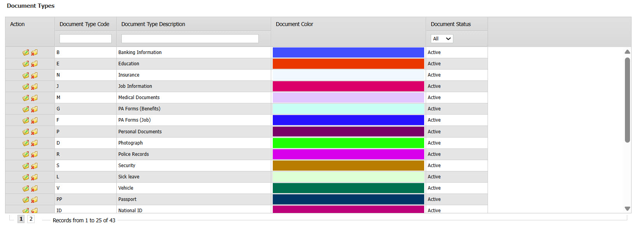Click the green Photograph color swatch
This screenshot has width=644, height=232.
pyautogui.click(x=348, y=143)
